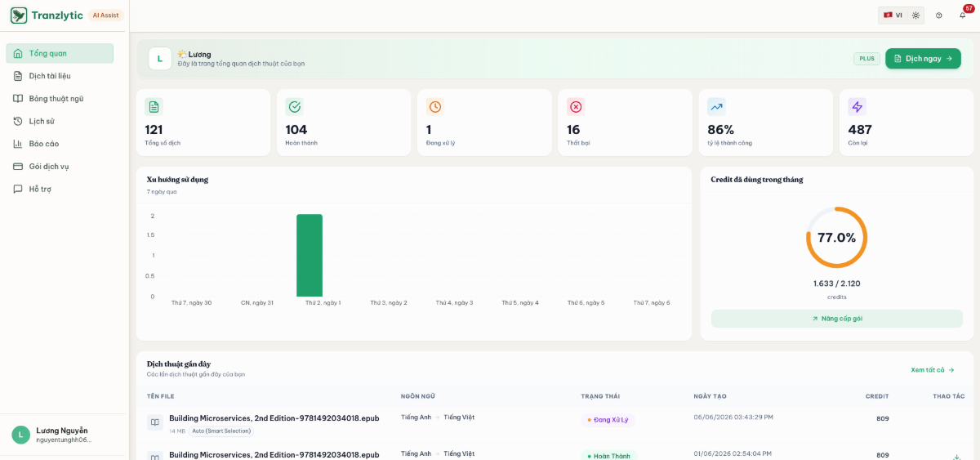
Task: Click the CREDIT column header
Action: tap(877, 396)
